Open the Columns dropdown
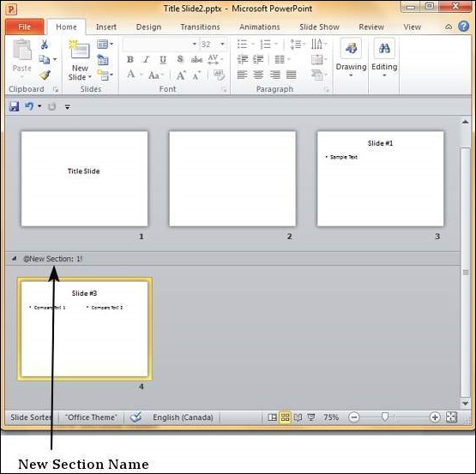This screenshot has height=474, width=476. click(x=282, y=59)
